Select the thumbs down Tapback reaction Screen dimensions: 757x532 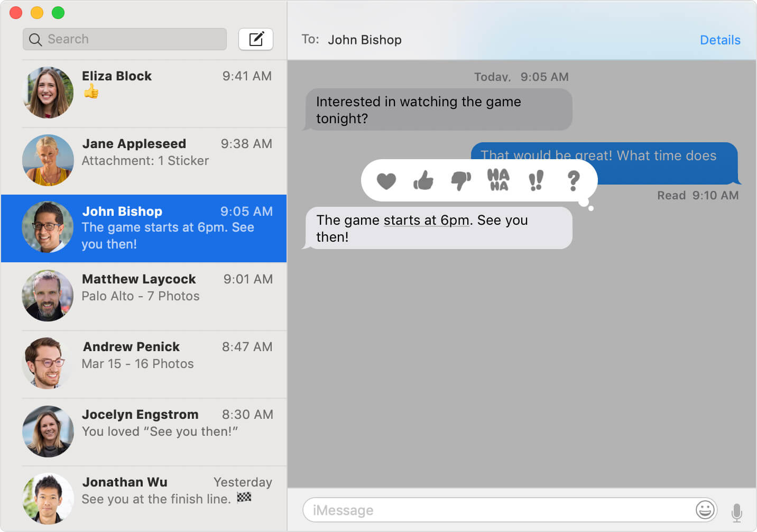click(x=460, y=181)
